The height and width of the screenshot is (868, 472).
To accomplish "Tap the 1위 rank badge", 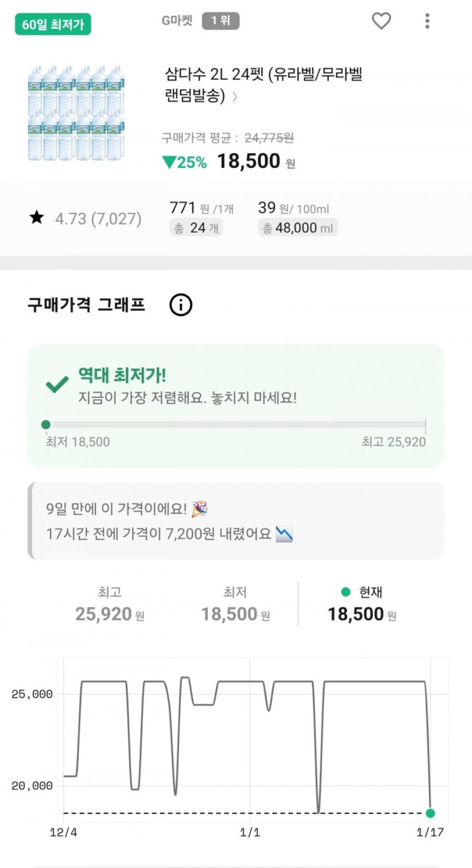I will 220,21.
